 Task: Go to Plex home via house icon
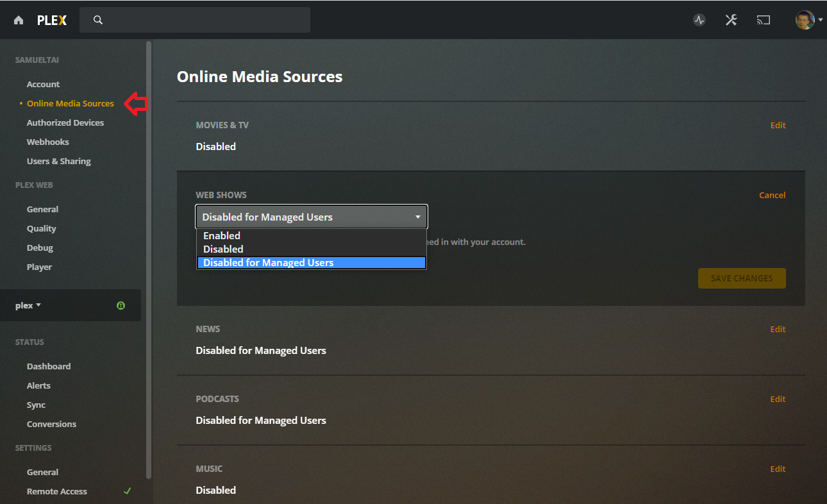(19, 20)
